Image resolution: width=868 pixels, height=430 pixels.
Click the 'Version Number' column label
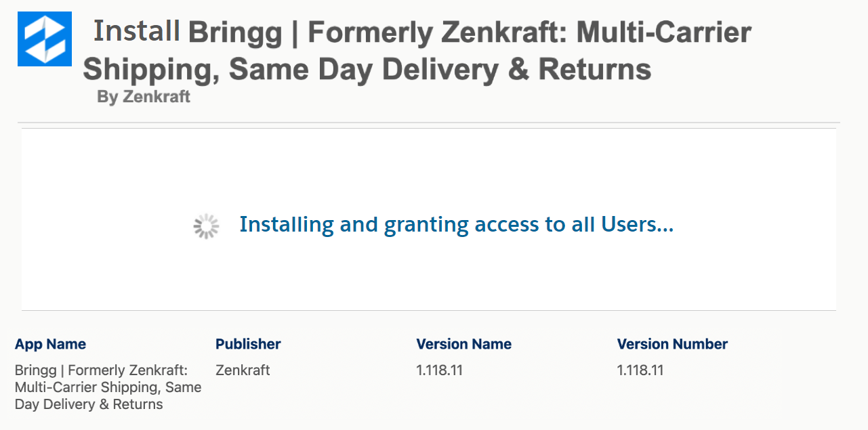click(x=672, y=344)
